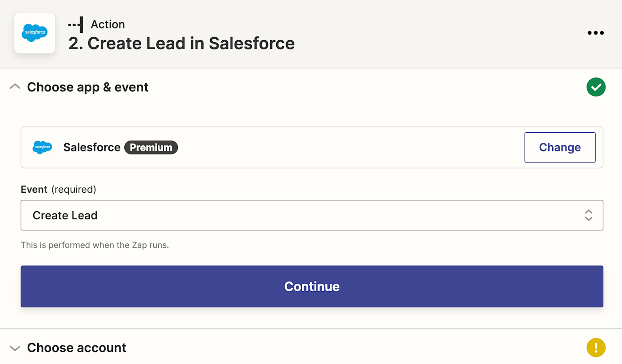The height and width of the screenshot is (364, 622).
Task: Expand the Choose account chevron
Action: pos(15,348)
